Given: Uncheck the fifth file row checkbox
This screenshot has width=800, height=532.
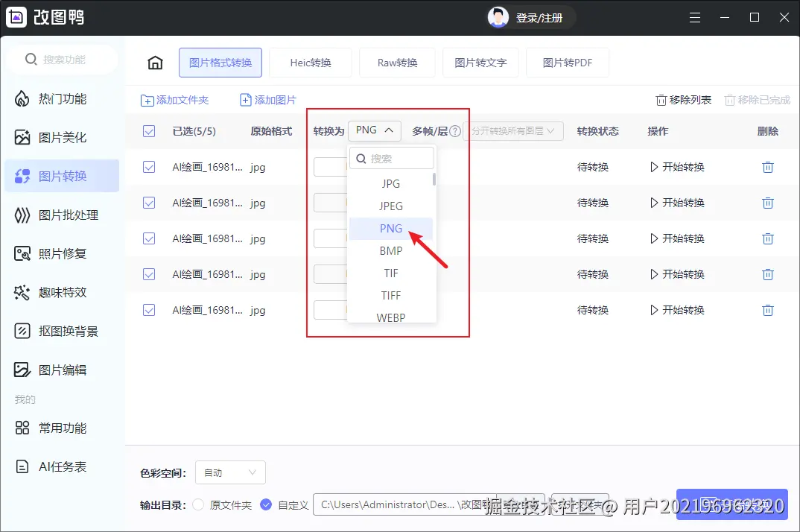Looking at the screenshot, I should 149,310.
